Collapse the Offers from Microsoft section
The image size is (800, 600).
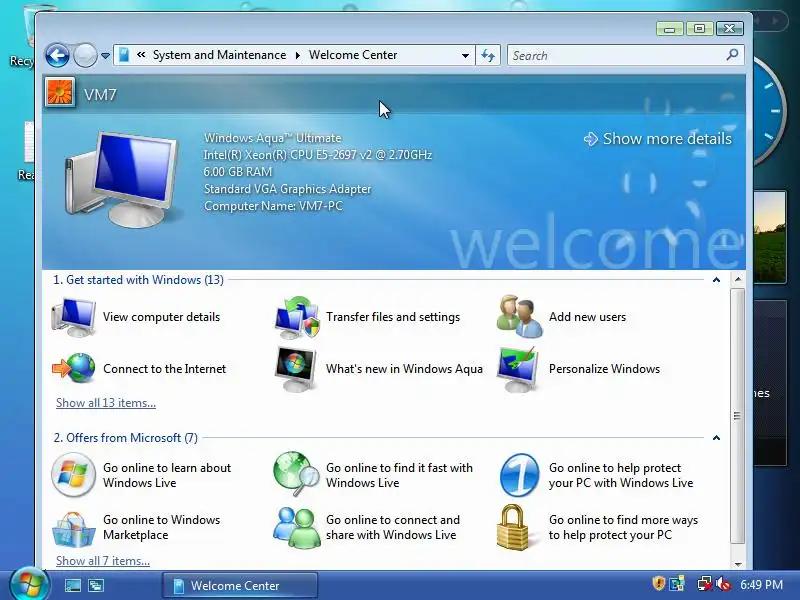pos(716,438)
